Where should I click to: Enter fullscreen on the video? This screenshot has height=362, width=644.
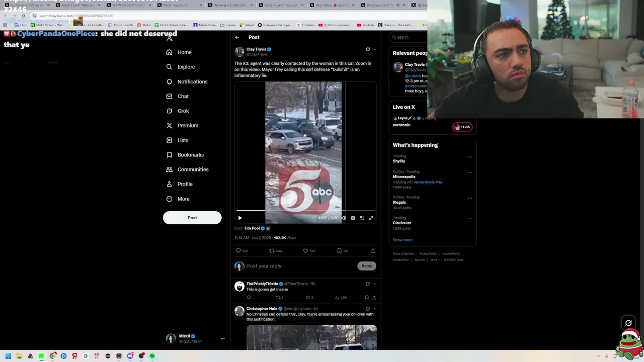click(371, 218)
